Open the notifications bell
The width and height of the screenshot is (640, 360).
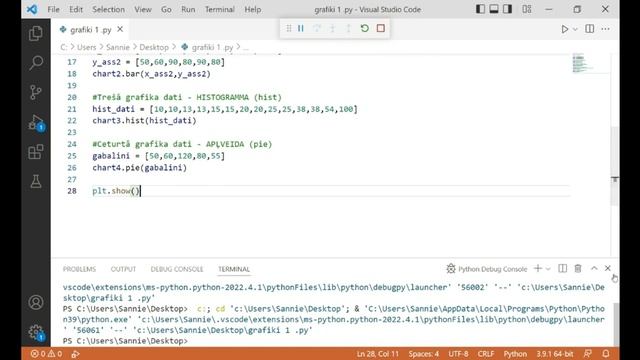[606, 354]
